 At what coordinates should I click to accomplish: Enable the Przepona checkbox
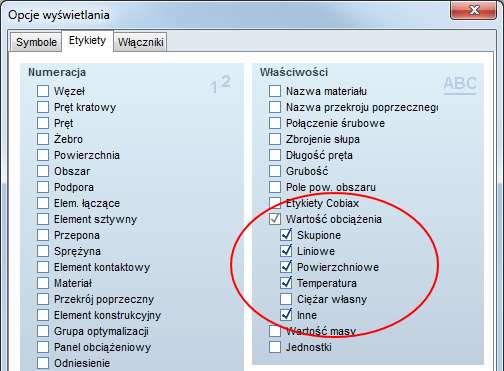tap(43, 235)
